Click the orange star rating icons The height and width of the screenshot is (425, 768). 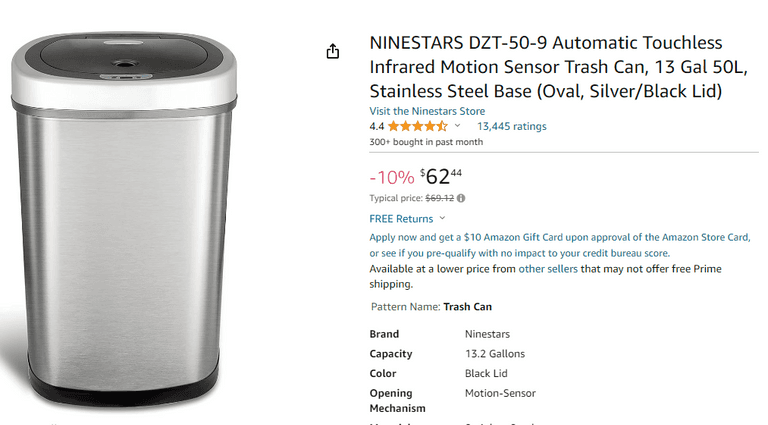point(417,127)
